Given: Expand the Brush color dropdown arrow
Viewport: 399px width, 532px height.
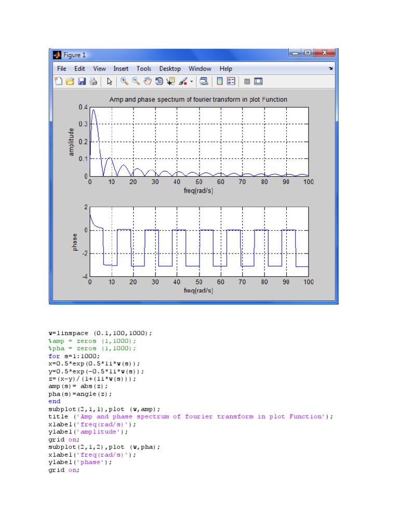Looking at the screenshot, I should [191, 82].
